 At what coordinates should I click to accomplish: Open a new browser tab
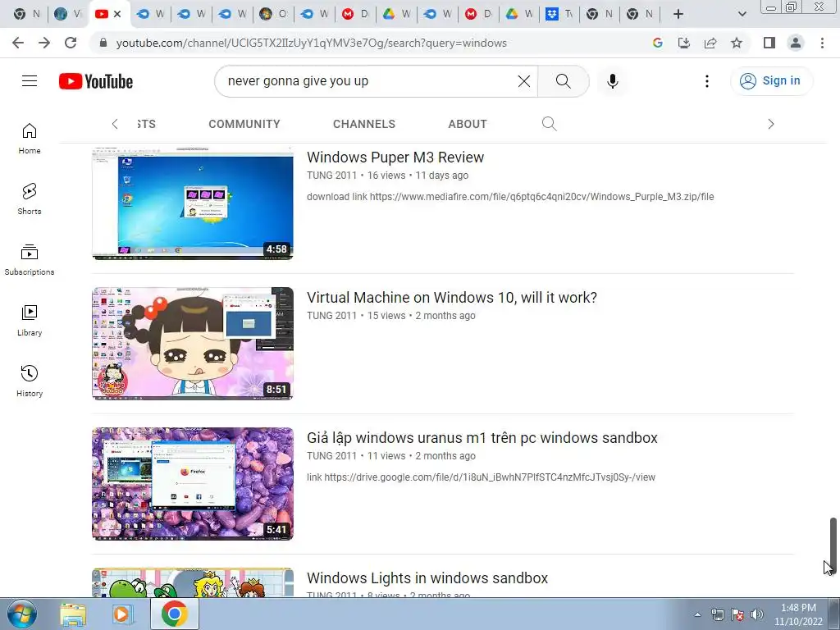678,14
